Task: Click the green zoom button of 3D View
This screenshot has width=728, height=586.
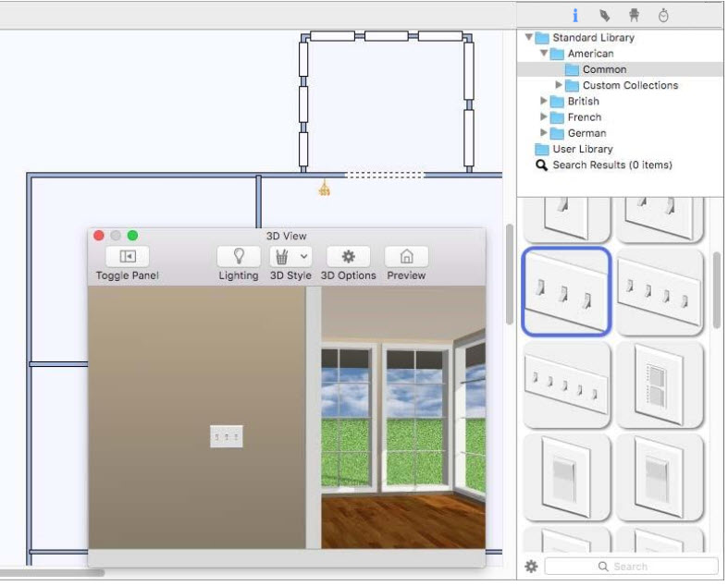Action: point(133,236)
